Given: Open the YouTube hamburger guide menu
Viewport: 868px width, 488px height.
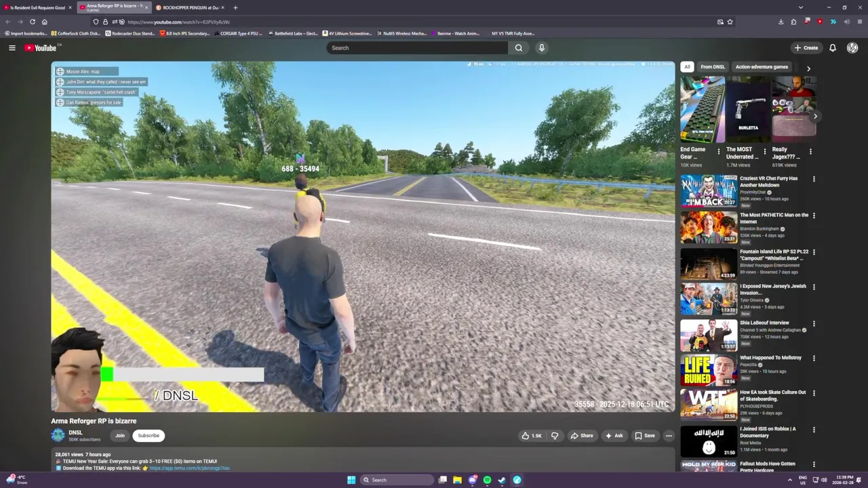Looking at the screenshot, I should [12, 47].
